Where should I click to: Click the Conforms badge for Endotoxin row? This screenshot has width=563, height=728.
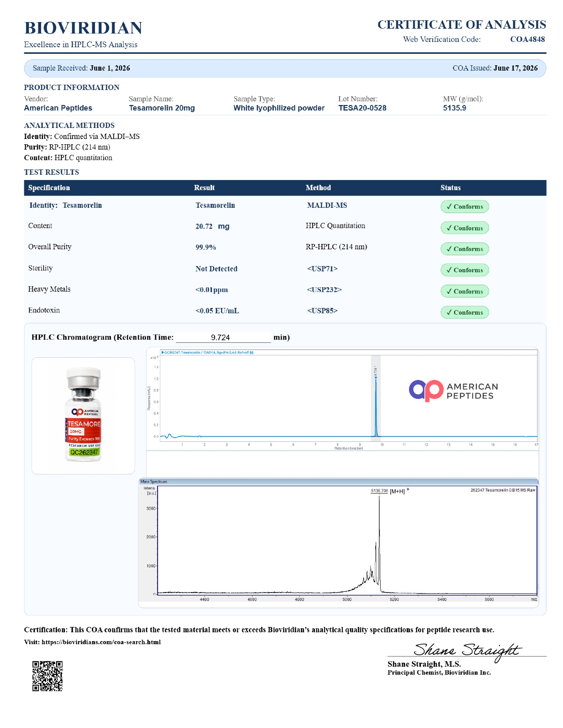[465, 312]
